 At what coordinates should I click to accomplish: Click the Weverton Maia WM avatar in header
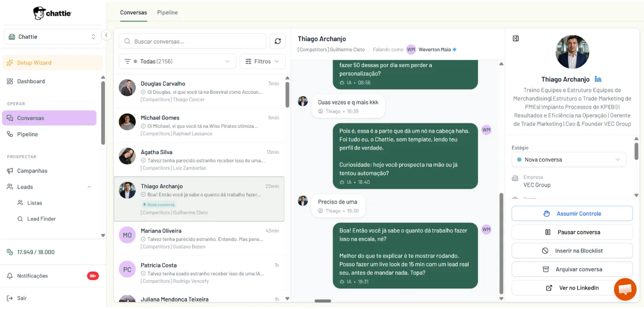click(411, 49)
